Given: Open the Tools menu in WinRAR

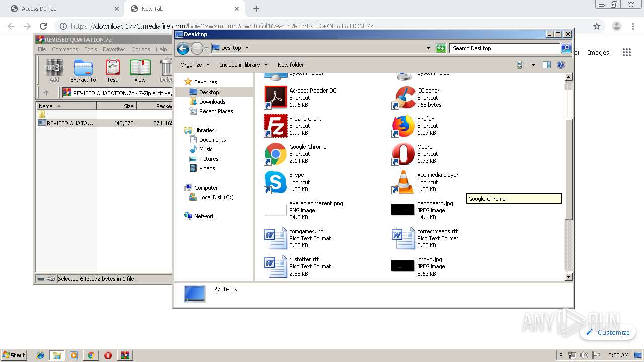Looking at the screenshot, I should tap(91, 49).
